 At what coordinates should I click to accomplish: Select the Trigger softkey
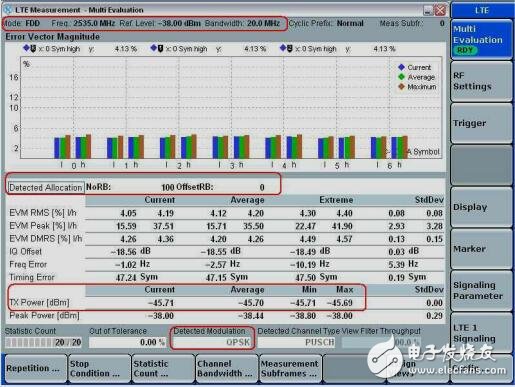482,123
